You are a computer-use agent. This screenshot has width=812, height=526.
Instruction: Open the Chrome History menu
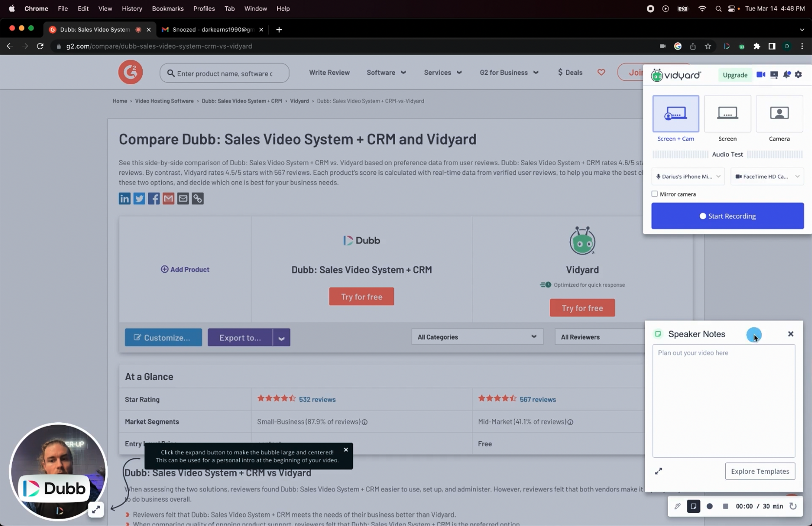point(132,8)
